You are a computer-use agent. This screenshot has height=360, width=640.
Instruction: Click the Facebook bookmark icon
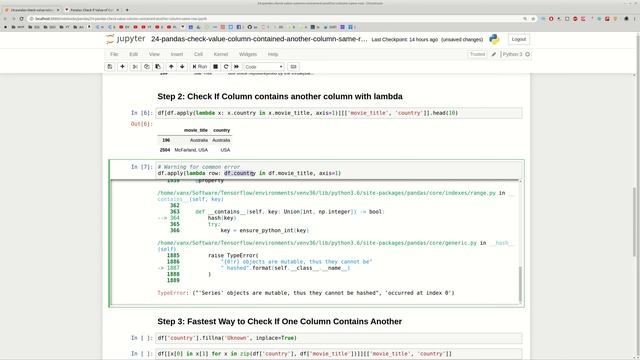point(239,27)
